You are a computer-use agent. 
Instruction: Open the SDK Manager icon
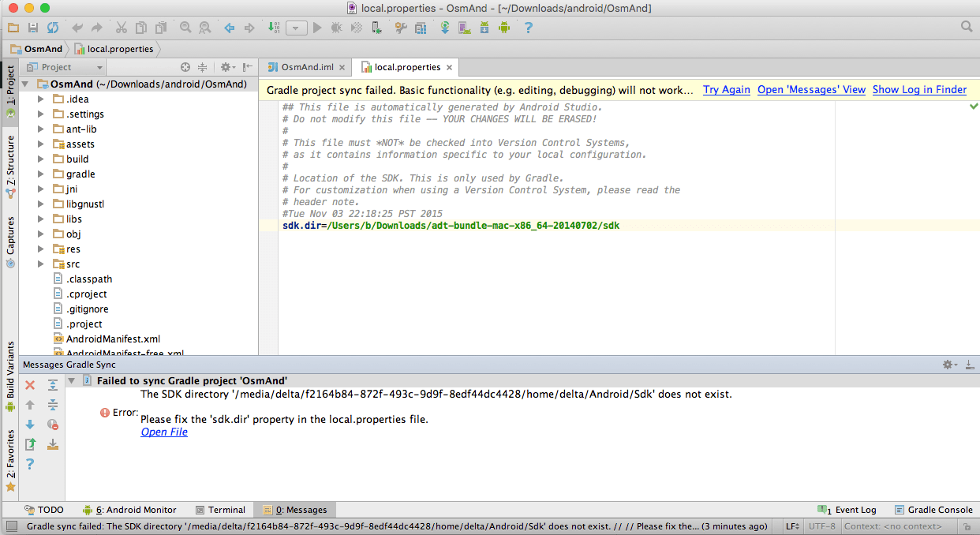click(484, 28)
